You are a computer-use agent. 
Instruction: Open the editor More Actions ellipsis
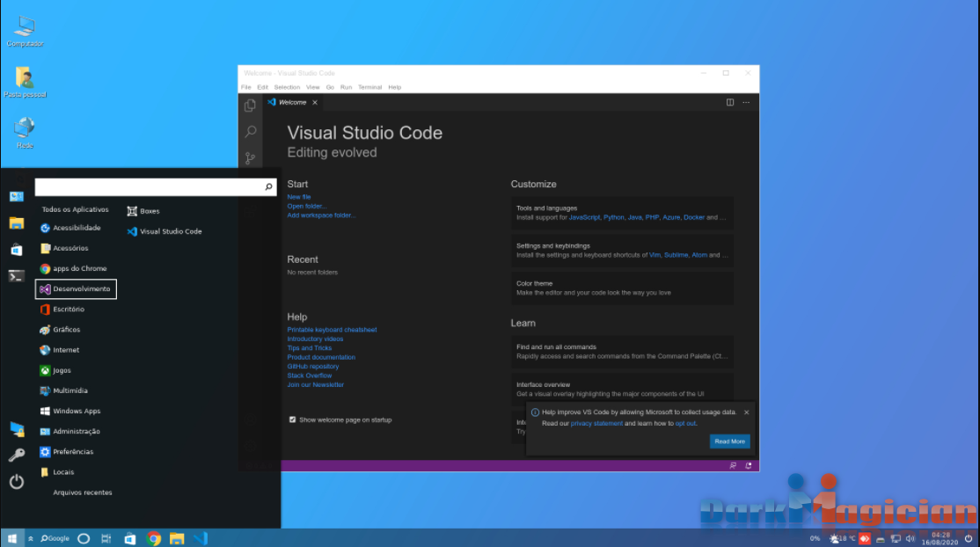coord(746,103)
